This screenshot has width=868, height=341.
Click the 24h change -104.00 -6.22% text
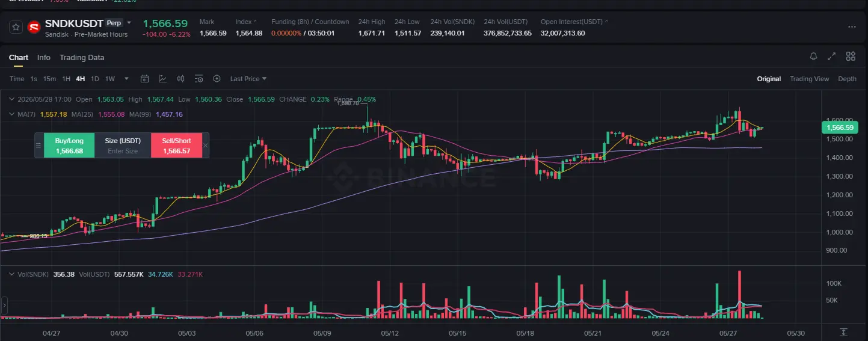coord(167,34)
